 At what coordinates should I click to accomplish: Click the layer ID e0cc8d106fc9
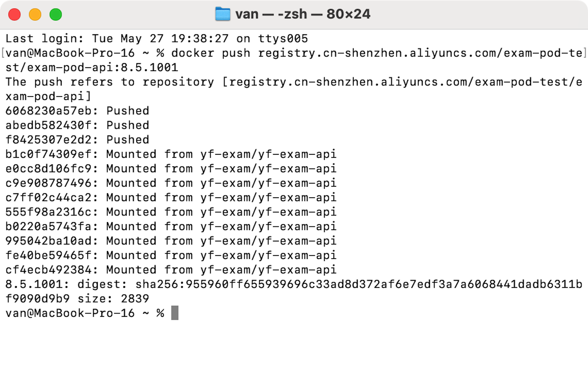(49, 169)
